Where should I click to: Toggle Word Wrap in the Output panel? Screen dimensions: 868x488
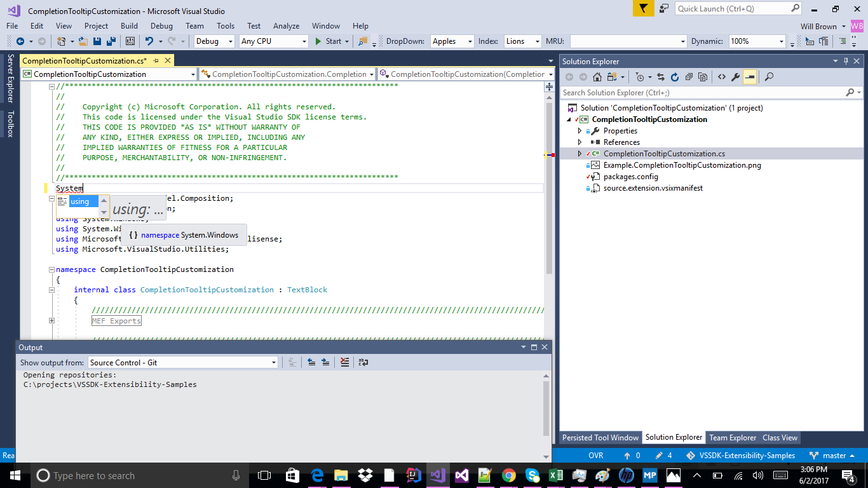click(x=363, y=362)
